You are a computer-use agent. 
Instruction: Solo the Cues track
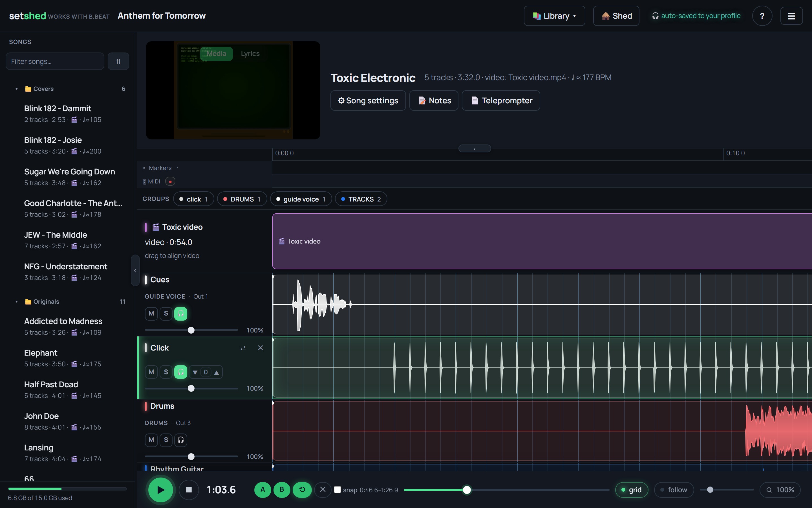tap(166, 314)
